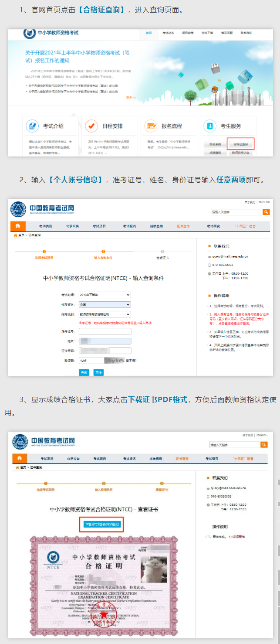Click the 关于开展2021年上半年中小学教师资格考试 notice headline
The height and width of the screenshot is (644, 280).
tap(77, 57)
